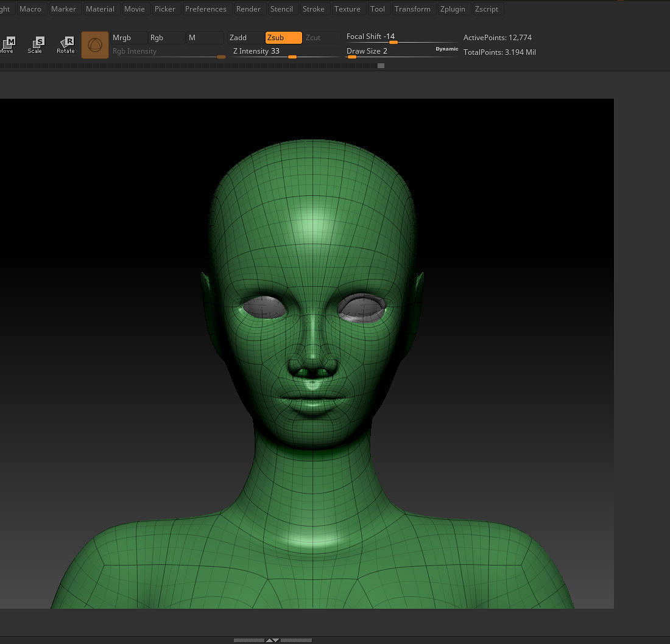
Task: Select the Scale transform tool
Action: tap(35, 44)
